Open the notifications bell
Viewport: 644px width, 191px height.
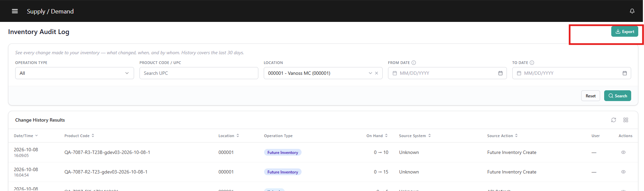click(632, 11)
